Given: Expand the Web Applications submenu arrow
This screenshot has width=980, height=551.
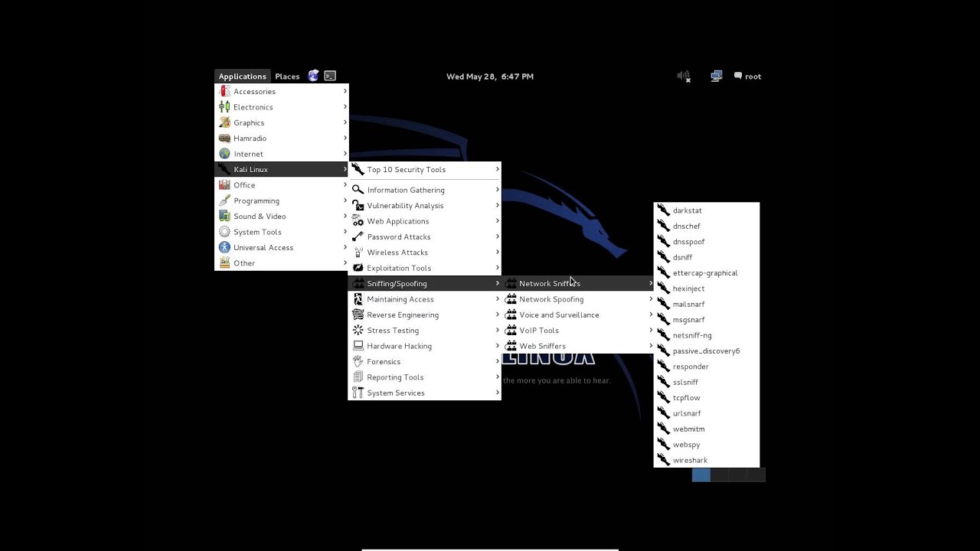Looking at the screenshot, I should (498, 221).
